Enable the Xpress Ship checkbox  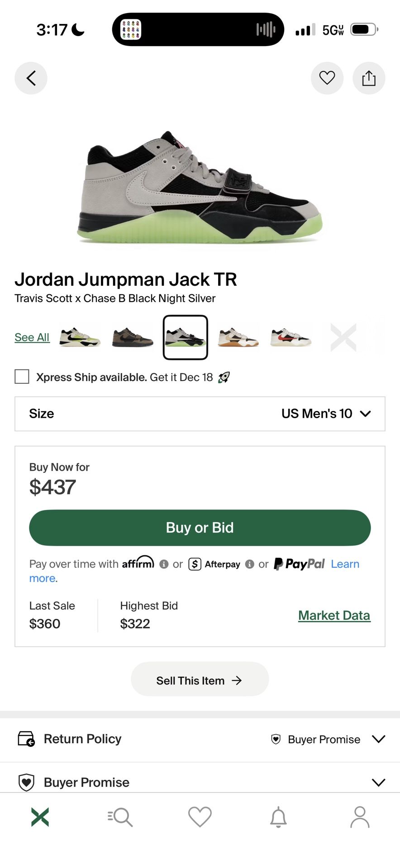pos(22,377)
